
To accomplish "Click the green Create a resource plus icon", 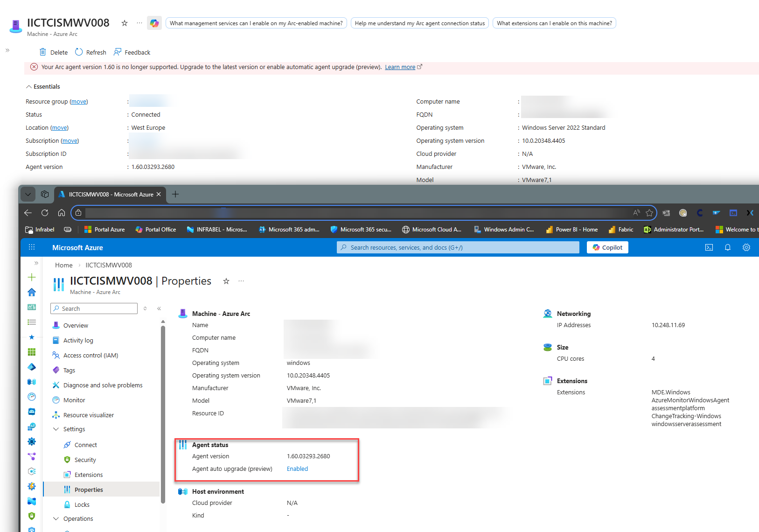I will coord(32,277).
